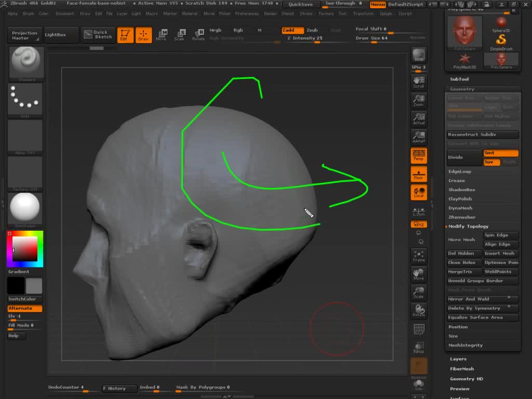Choose the Rotate transform icon in top shelf
This screenshot has width=532, height=399.
pos(198,35)
